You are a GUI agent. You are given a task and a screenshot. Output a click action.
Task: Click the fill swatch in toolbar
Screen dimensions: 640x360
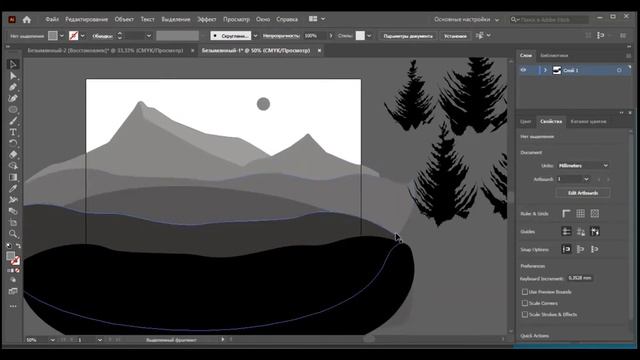click(11, 256)
